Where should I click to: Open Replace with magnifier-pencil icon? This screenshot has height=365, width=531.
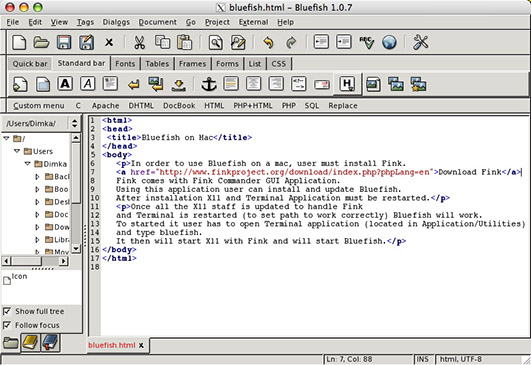(x=238, y=43)
